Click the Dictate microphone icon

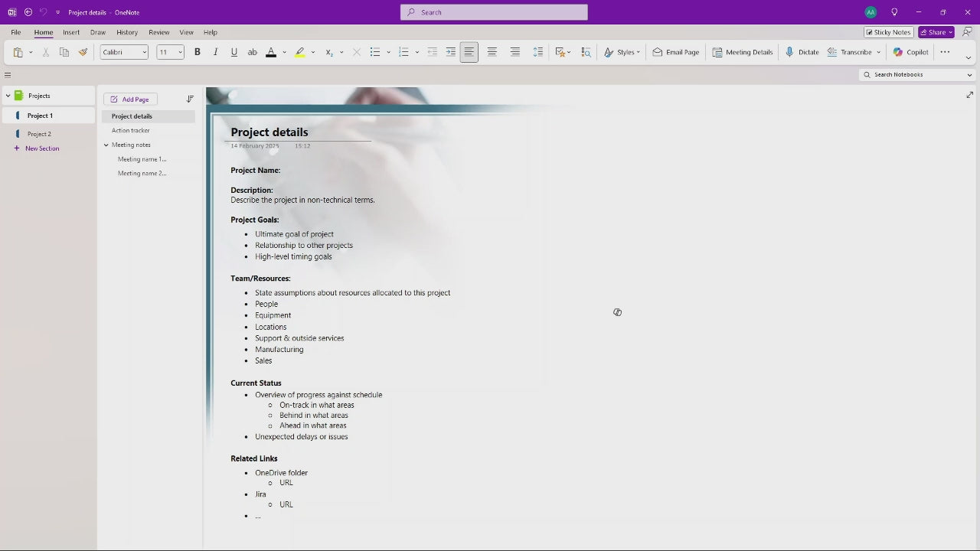coord(789,52)
